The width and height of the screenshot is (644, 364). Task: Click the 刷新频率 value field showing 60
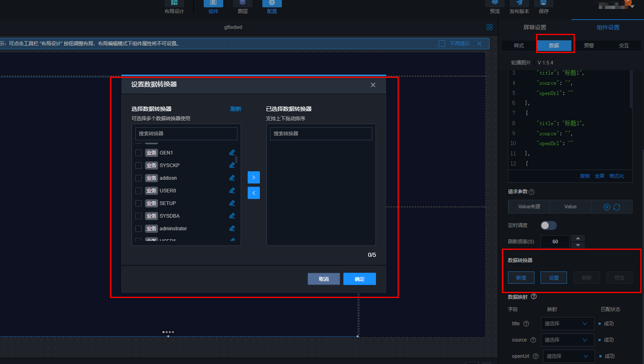tap(555, 242)
